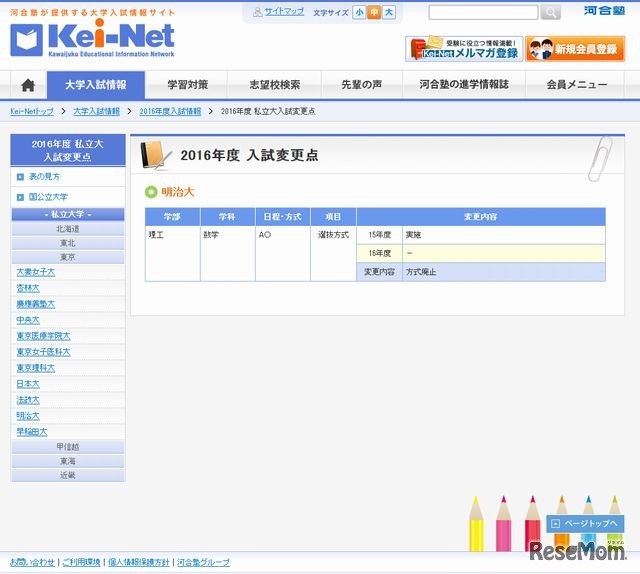Screen dimensions: 640x574
Task: Open the 中央大 link
Action: [28, 320]
